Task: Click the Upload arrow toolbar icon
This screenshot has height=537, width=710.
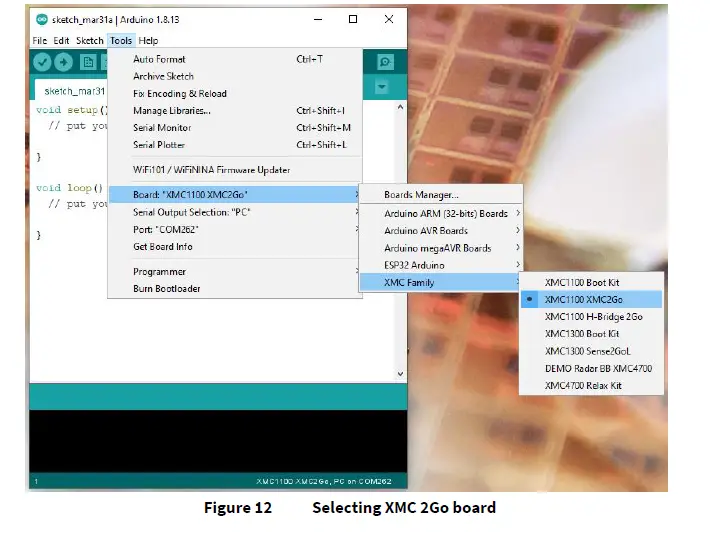Action: pyautogui.click(x=64, y=62)
